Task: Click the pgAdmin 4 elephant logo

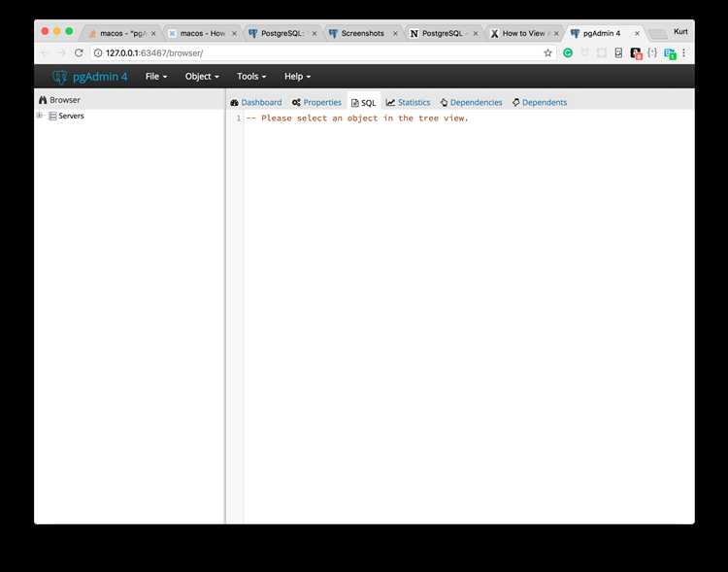Action: (60, 77)
